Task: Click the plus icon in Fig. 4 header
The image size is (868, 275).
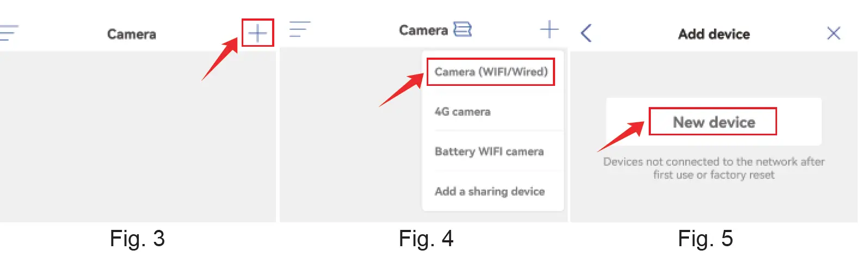Action: [x=549, y=29]
